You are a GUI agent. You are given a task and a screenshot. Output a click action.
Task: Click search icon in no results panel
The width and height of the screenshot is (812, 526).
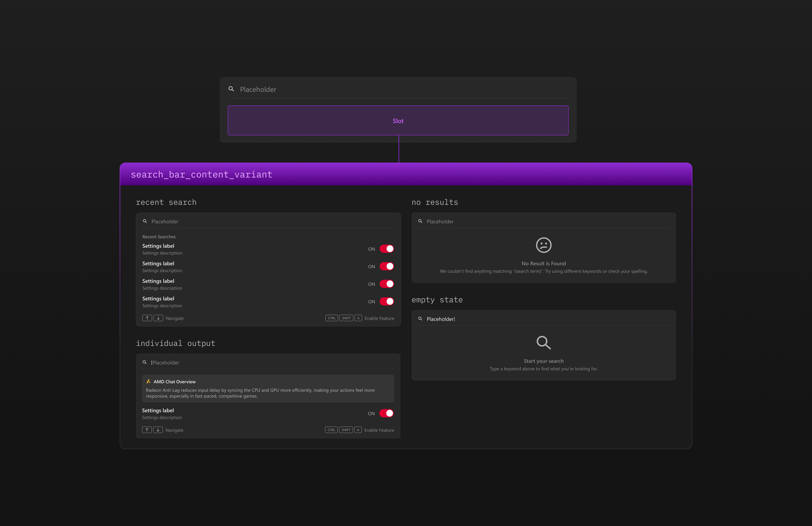(420, 221)
